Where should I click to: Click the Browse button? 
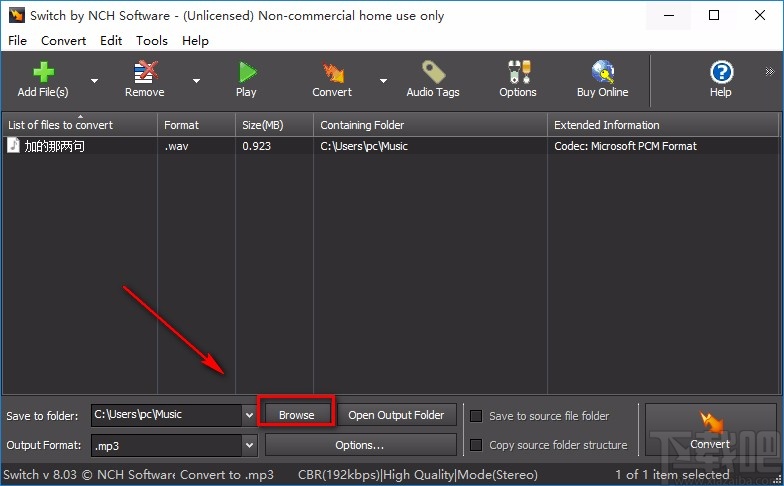pos(296,415)
